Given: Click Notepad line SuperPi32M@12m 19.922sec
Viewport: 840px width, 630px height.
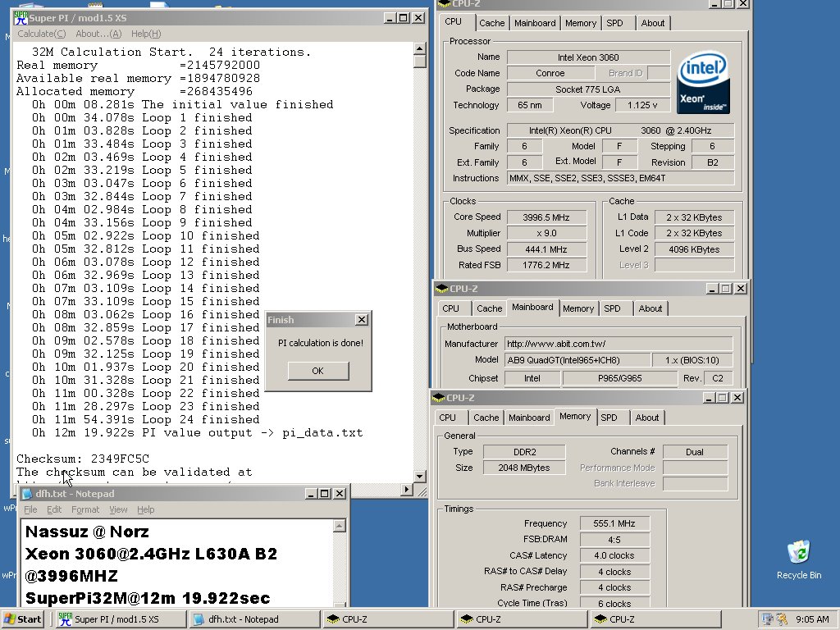Looking at the screenshot, I should (148, 598).
